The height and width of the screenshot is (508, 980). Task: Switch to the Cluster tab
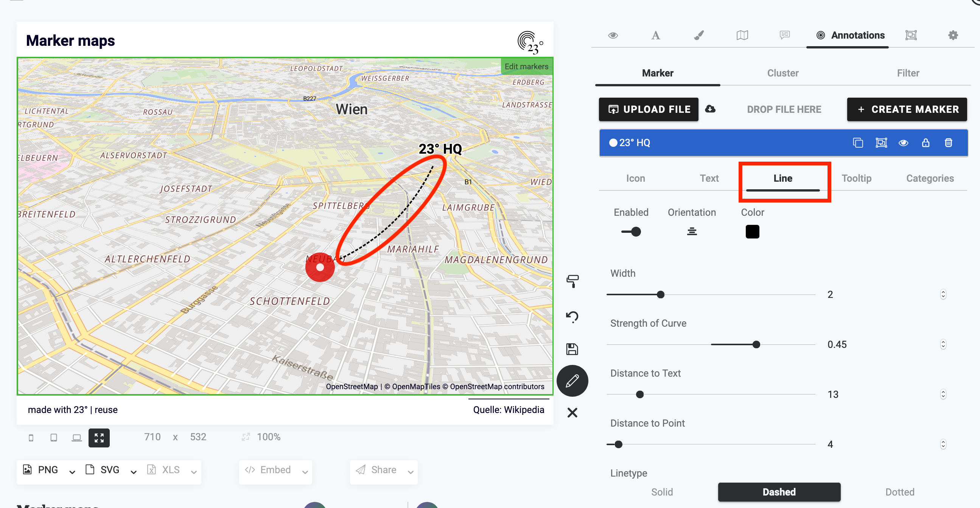(782, 73)
